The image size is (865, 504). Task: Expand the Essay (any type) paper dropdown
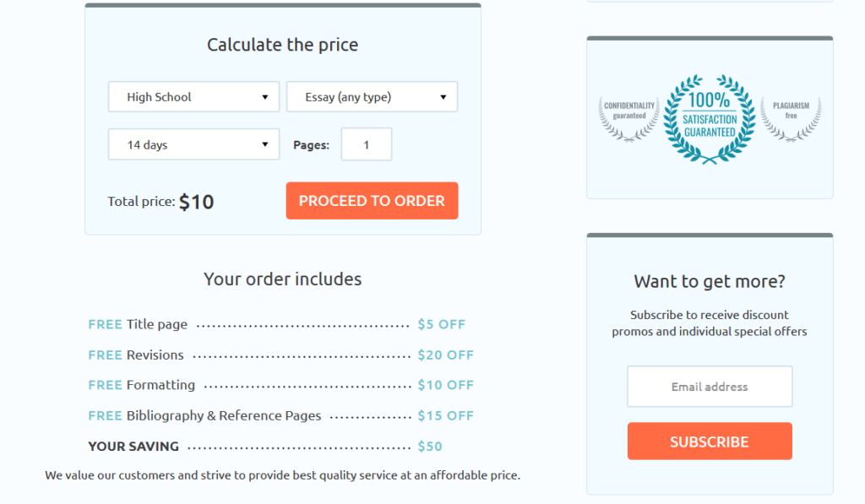(x=372, y=97)
